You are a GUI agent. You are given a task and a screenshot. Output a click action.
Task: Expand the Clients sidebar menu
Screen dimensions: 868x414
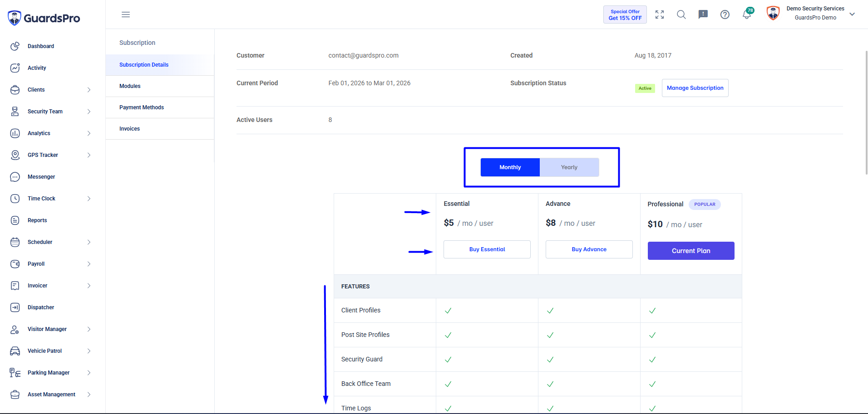pyautogui.click(x=51, y=90)
